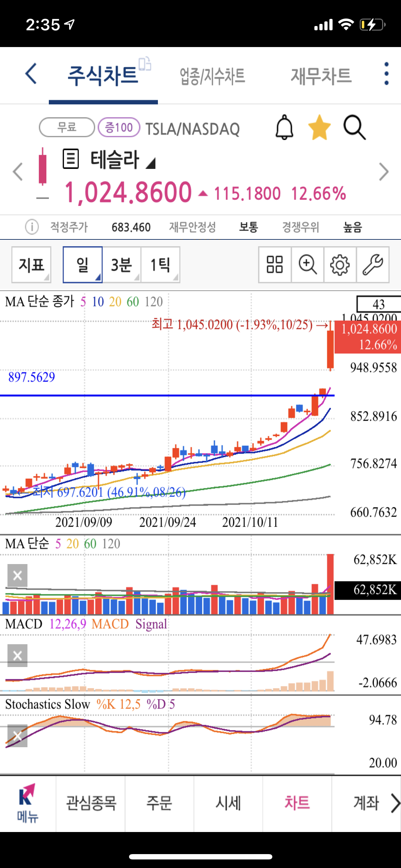The width and height of the screenshot is (401, 868).
Task: Tap the 무료 badge button
Action: pos(67,127)
